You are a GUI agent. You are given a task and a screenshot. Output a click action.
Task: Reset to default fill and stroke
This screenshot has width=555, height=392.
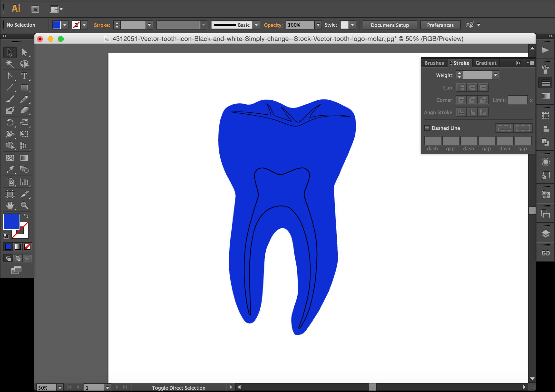click(5, 235)
